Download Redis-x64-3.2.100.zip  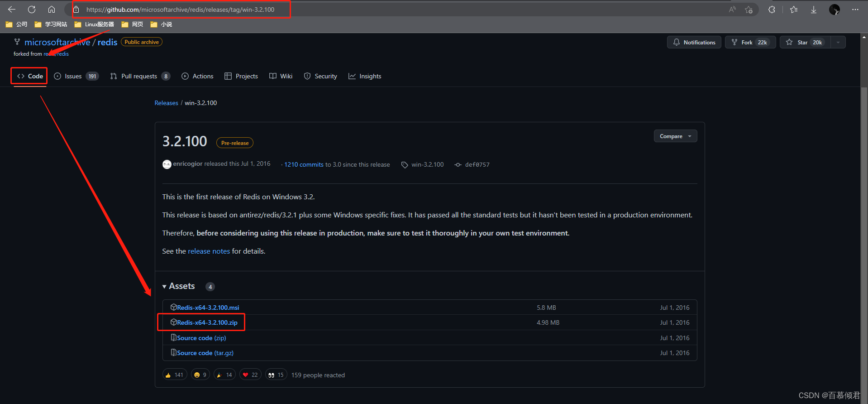pos(207,322)
